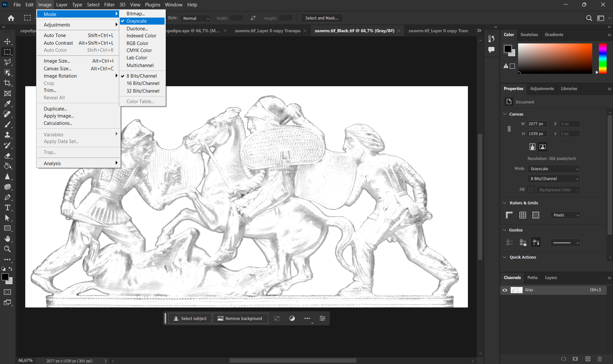Click the Delete channel trash button
Screen dimensions: 613x364
(x=600, y=359)
